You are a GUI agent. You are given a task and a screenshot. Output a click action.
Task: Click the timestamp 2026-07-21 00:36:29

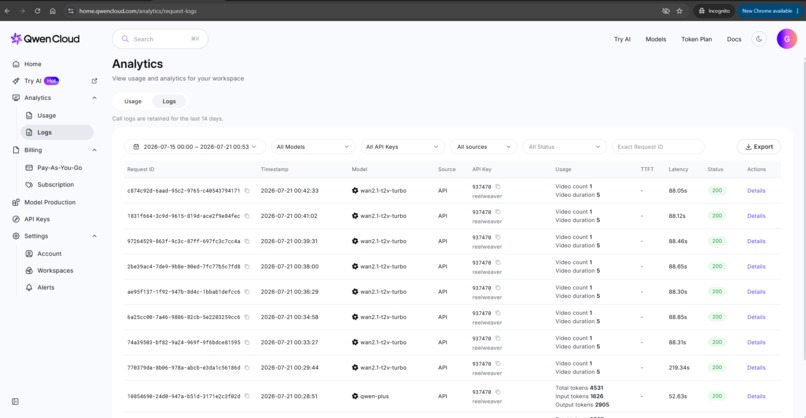(x=289, y=292)
